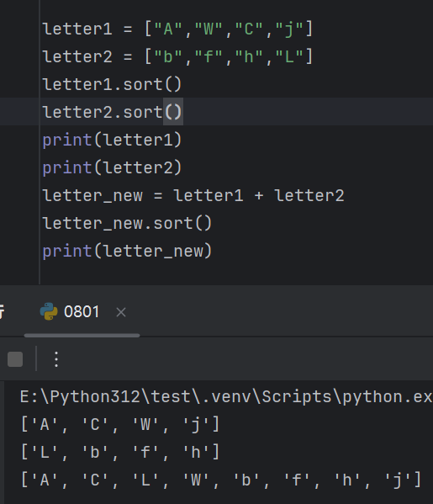Place cursor on the letter2 list assignment line

pyautogui.click(x=177, y=56)
